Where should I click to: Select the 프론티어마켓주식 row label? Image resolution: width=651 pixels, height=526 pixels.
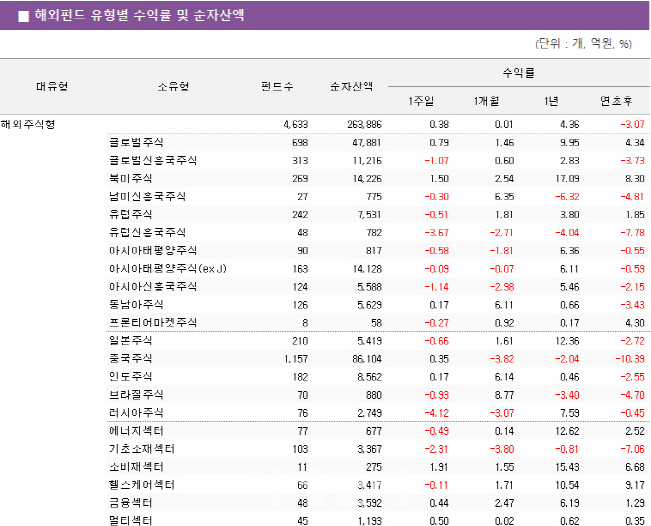point(153,323)
